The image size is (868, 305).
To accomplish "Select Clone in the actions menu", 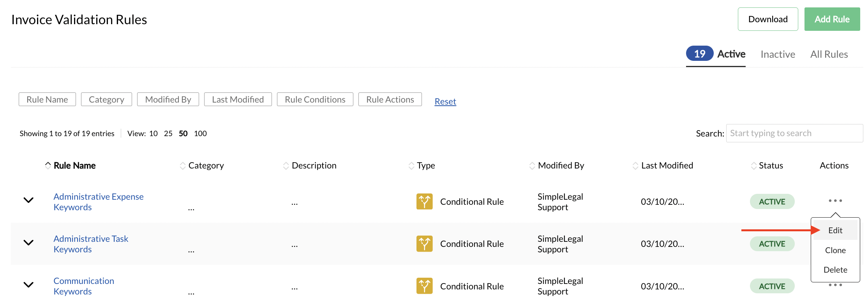I will [835, 250].
